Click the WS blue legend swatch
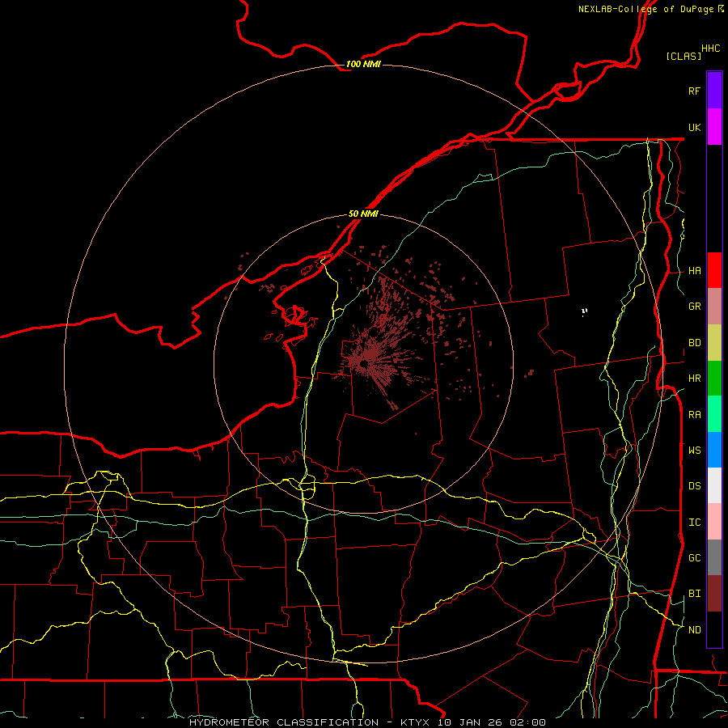 (x=714, y=450)
